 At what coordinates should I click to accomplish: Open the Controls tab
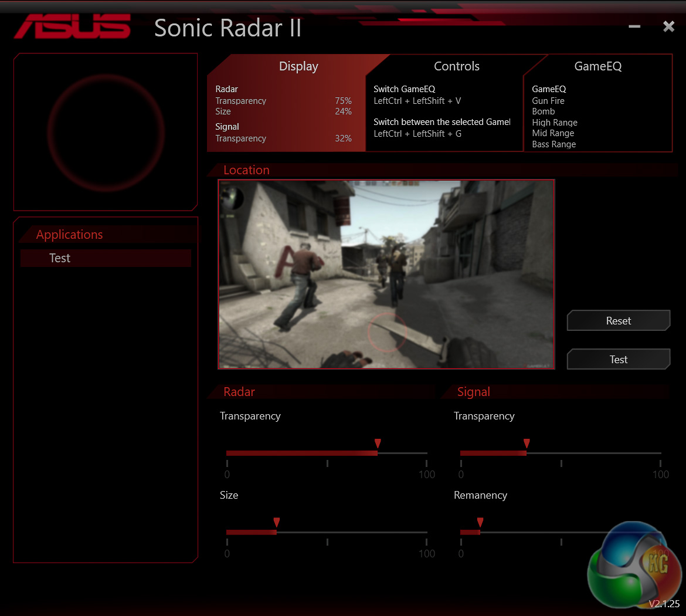[x=456, y=66]
